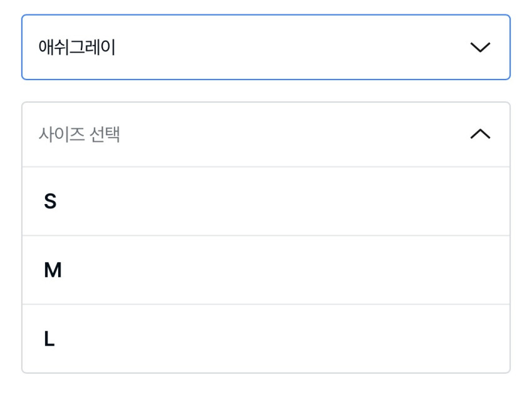The height and width of the screenshot is (405, 532).
Task: Choose the M size option row
Action: point(266,270)
